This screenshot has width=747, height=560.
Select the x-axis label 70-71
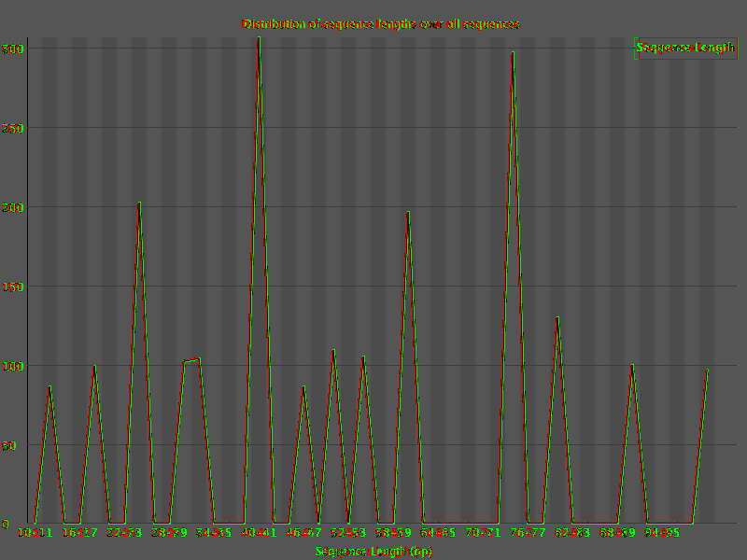(x=483, y=532)
